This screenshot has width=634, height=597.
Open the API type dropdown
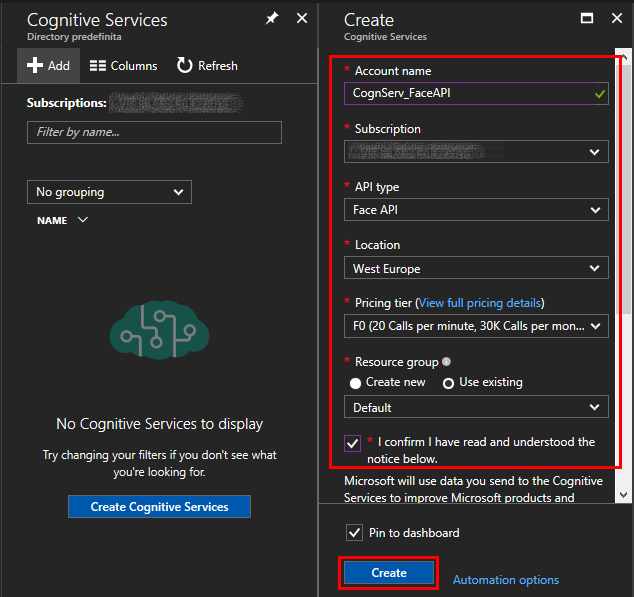[x=476, y=210]
